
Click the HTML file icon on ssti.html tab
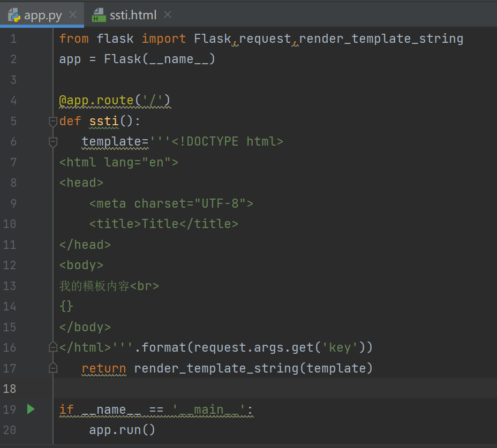tap(99, 15)
